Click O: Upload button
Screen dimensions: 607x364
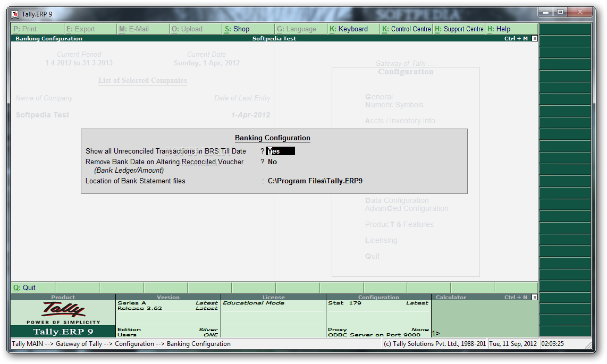(x=196, y=29)
